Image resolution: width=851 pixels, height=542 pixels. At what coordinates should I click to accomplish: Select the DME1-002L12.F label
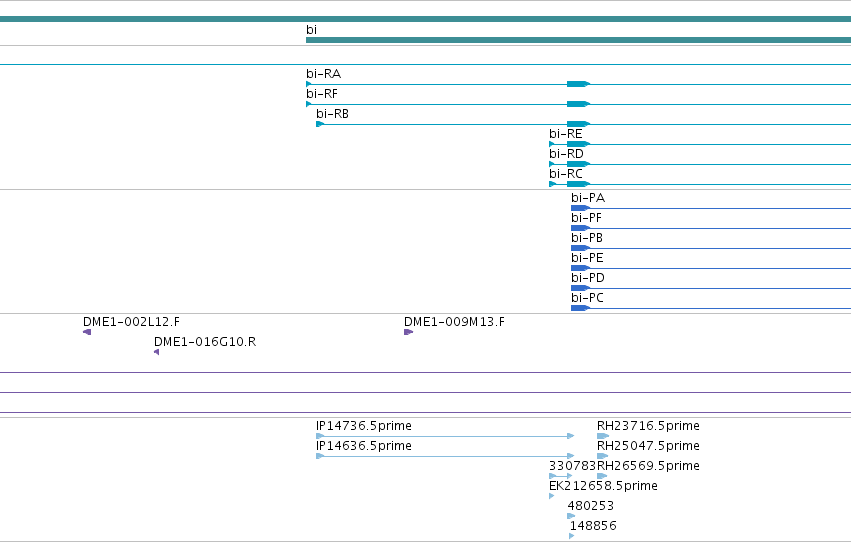(131, 322)
